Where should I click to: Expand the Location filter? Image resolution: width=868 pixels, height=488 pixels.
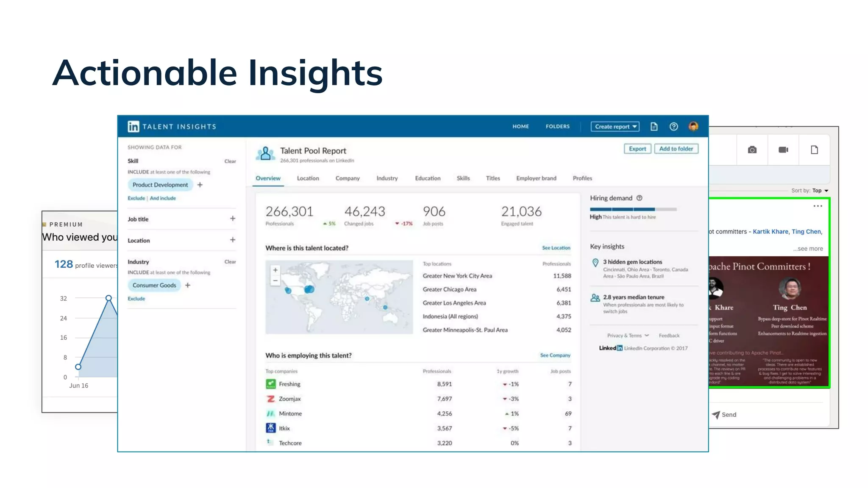(233, 240)
